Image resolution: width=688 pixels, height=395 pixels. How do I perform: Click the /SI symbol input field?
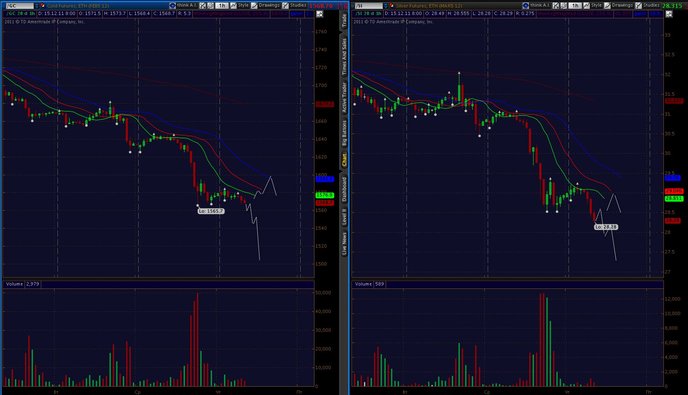pyautogui.click(x=369, y=6)
